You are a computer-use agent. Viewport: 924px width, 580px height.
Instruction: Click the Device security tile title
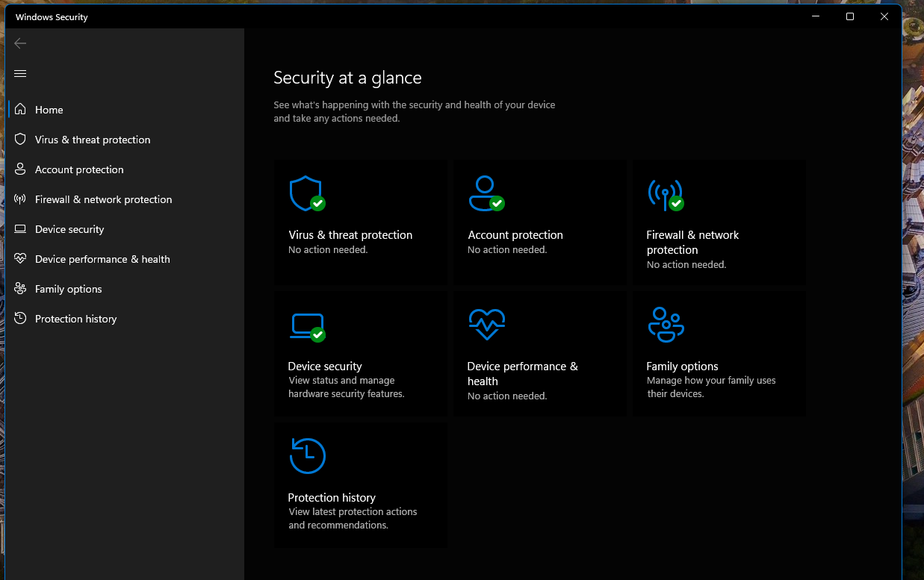[325, 367]
